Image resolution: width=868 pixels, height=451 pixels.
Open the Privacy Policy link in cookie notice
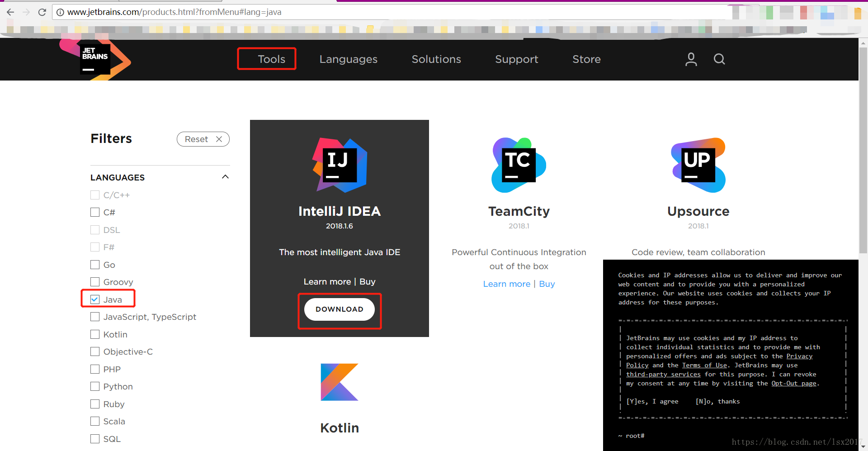799,356
